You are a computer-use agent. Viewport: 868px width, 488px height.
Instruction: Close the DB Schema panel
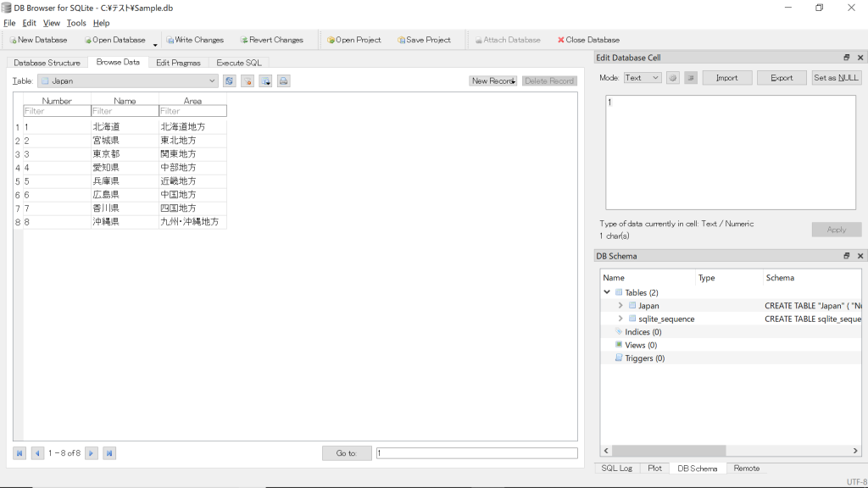pos(860,256)
